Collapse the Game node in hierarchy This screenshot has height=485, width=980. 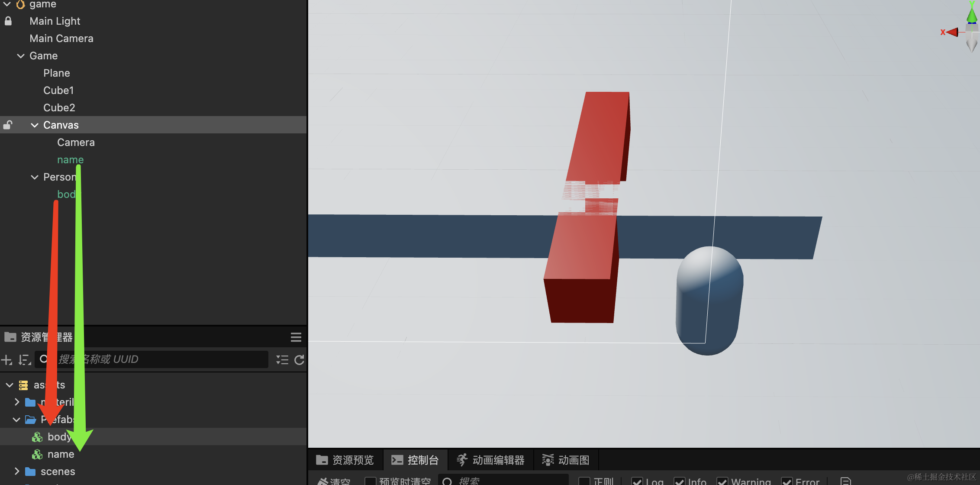pos(20,56)
